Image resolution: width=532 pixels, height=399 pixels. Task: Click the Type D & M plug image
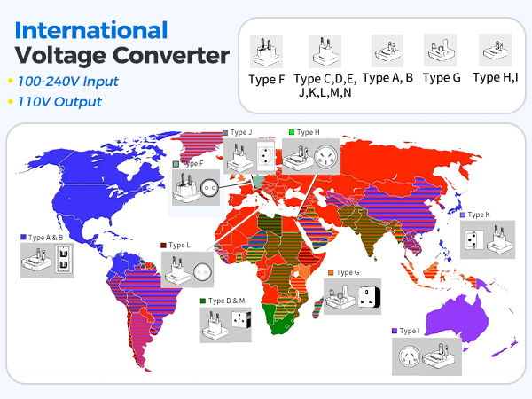pyautogui.click(x=225, y=325)
